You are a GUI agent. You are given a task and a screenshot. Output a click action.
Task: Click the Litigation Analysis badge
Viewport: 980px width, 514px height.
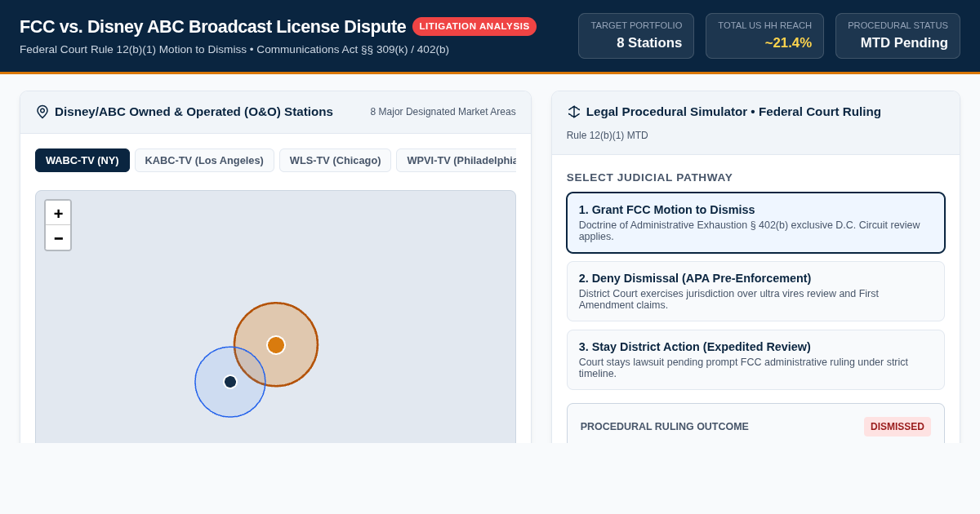click(x=474, y=26)
